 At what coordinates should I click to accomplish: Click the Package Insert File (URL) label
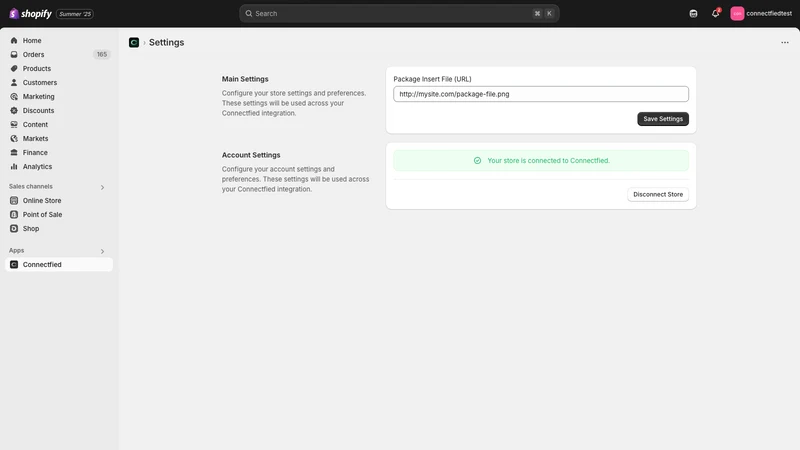432,79
